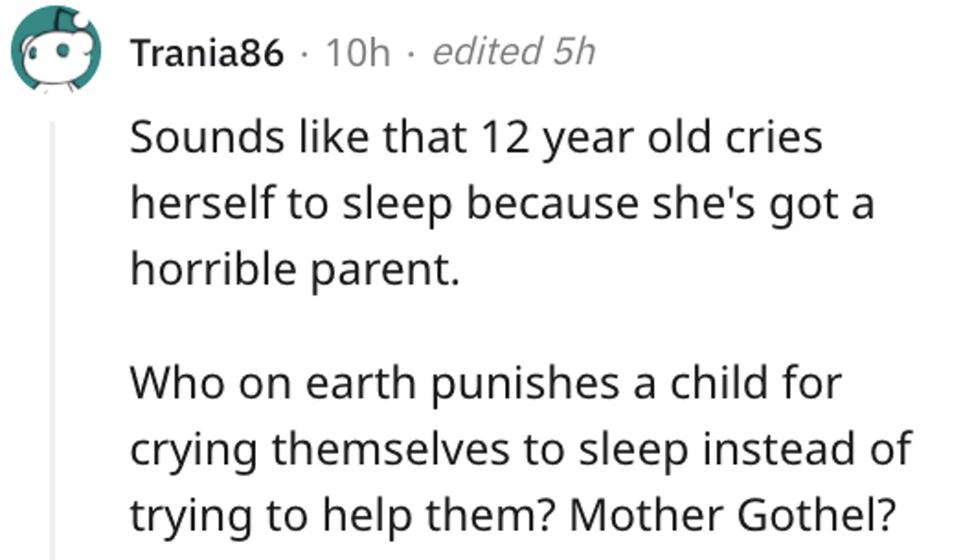This screenshot has height=560, width=963.
Task: Click the first paragraph starting with Sounds like
Action: pyautogui.click(x=502, y=203)
